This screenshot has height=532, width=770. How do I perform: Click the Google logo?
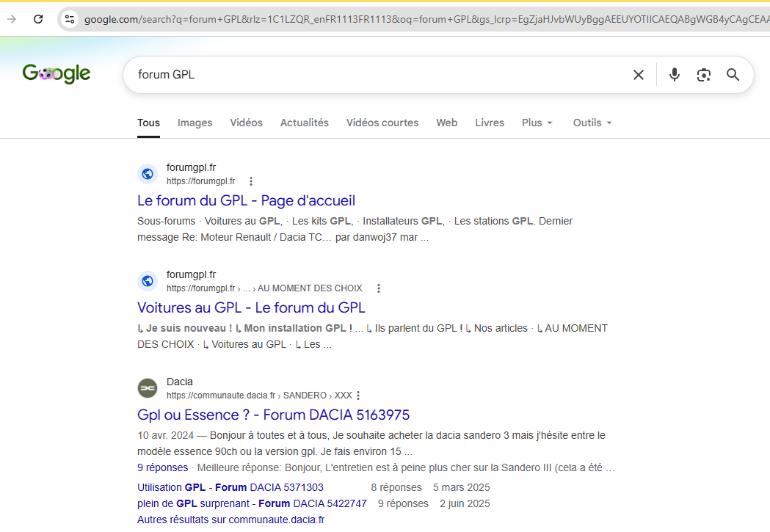pos(57,73)
